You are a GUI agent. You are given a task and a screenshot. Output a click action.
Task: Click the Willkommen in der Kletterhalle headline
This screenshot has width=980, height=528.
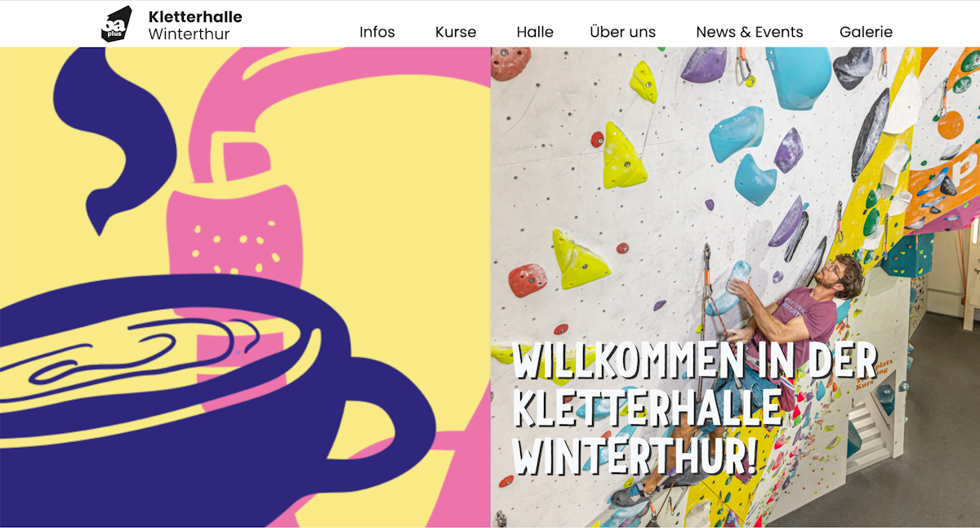[694, 409]
